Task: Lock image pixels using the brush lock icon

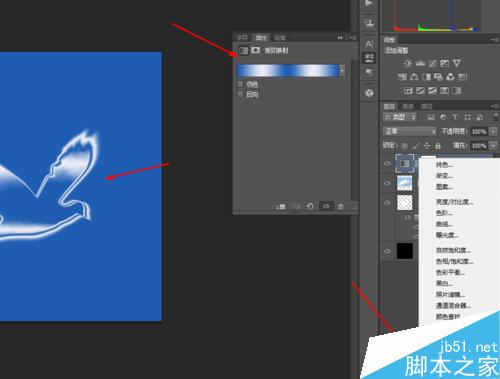Action: pos(416,146)
